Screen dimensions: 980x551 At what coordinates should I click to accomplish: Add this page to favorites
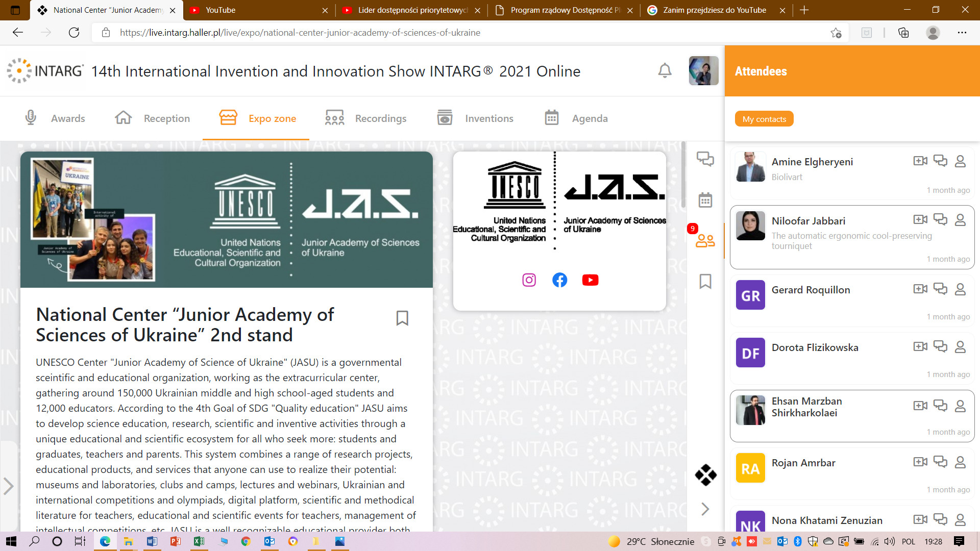tap(836, 33)
